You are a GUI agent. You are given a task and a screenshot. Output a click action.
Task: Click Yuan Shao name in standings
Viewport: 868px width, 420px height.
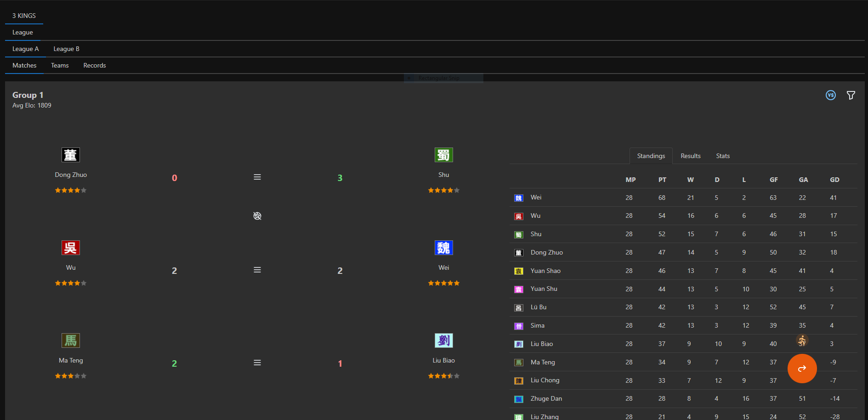coord(545,271)
